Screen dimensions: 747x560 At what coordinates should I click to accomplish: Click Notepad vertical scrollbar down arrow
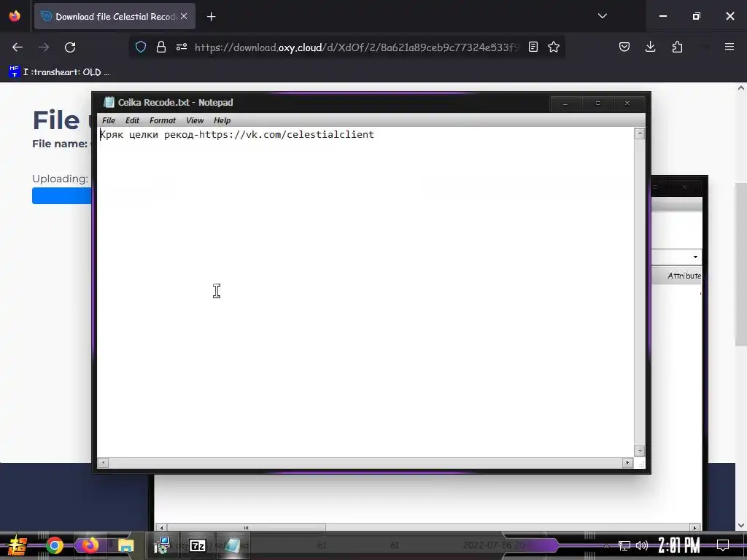click(639, 451)
